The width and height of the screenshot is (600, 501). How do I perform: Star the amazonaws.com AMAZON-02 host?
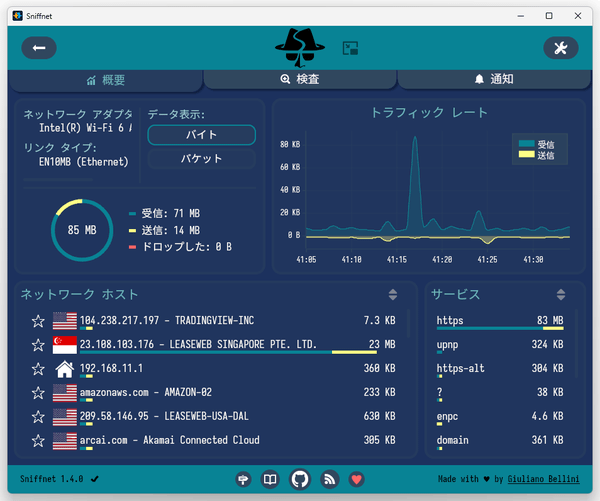coord(38,393)
